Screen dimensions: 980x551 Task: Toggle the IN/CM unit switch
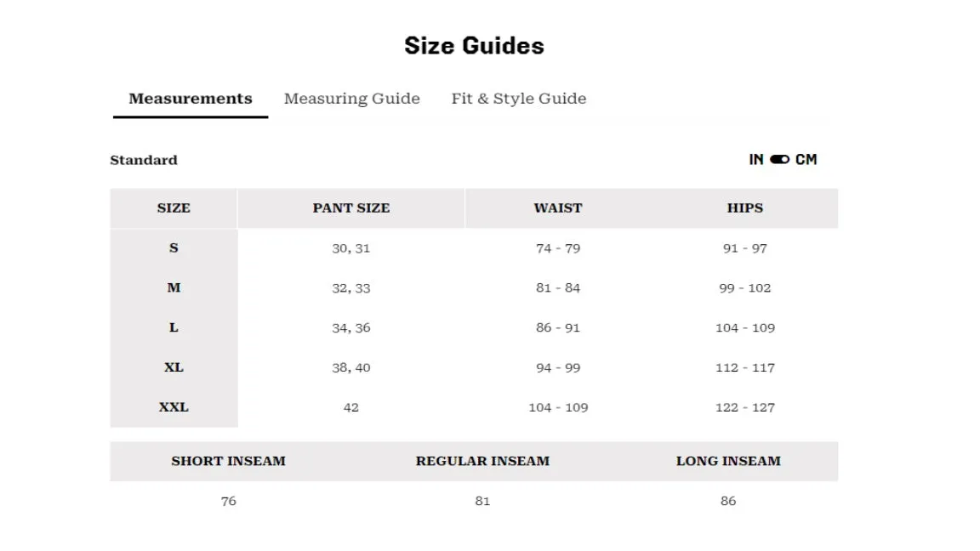click(x=779, y=159)
